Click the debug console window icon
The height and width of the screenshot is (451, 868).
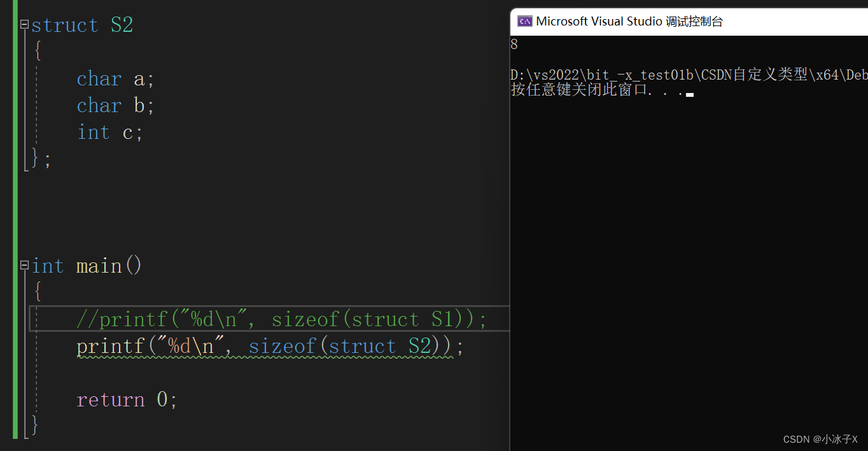tap(524, 21)
